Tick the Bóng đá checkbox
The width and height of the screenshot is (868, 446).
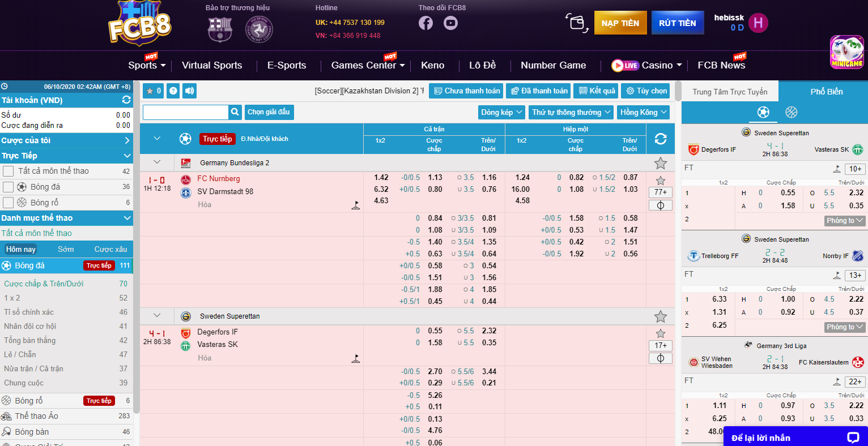click(x=8, y=187)
